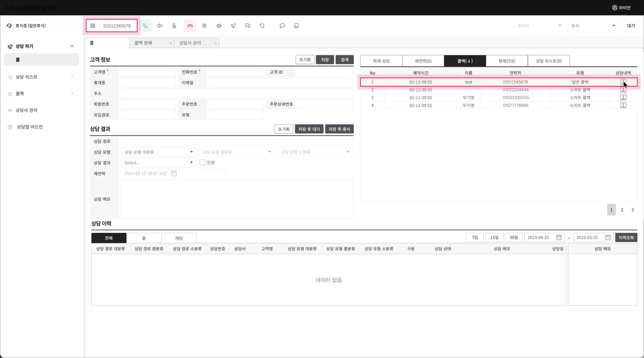Click the speaker volume icon

point(160,26)
